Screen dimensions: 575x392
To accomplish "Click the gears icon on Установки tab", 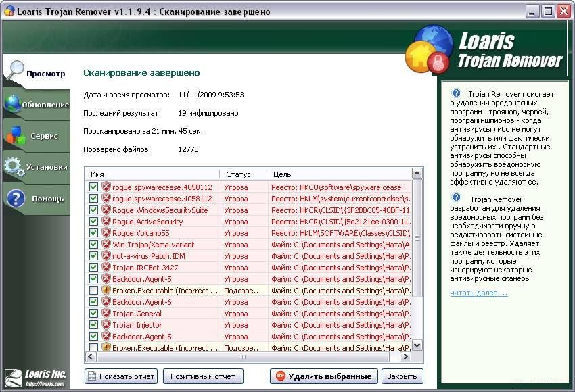I will click(14, 166).
